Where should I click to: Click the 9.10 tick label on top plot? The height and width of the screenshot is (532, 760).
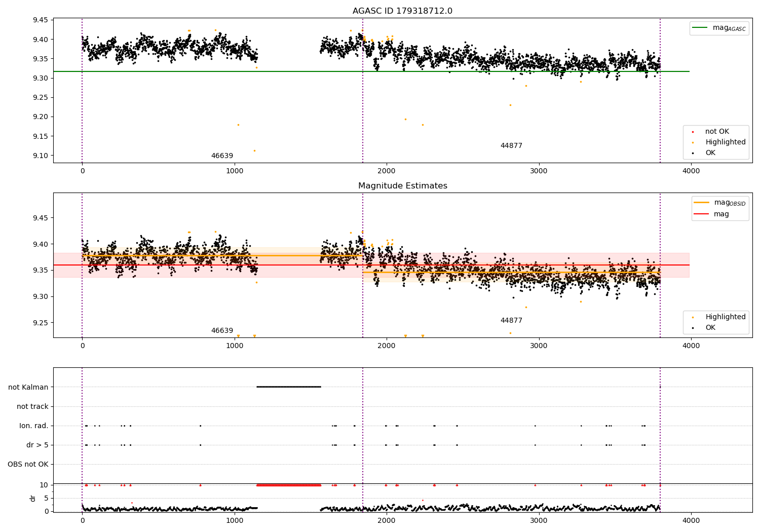(41, 156)
